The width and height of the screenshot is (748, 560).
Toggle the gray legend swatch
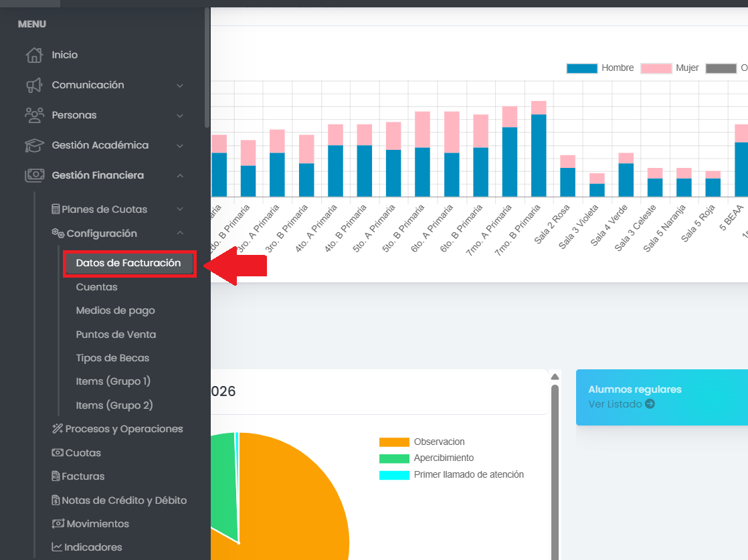[721, 68]
